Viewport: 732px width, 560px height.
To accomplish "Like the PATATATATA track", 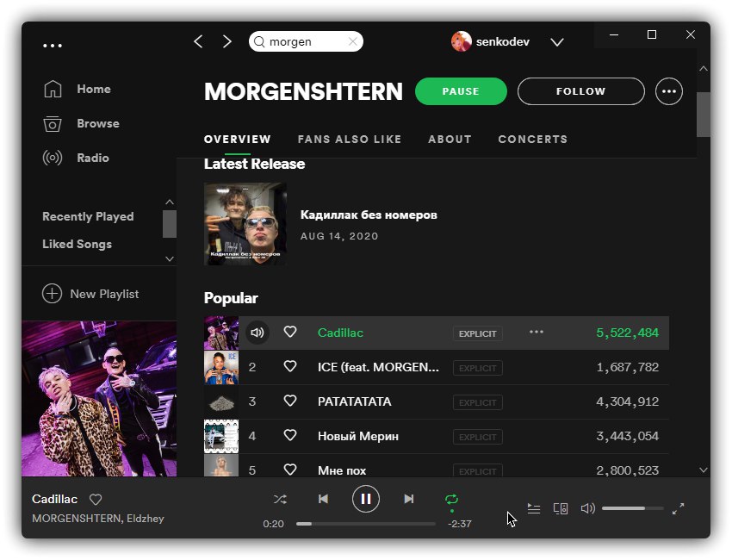I will coord(290,401).
